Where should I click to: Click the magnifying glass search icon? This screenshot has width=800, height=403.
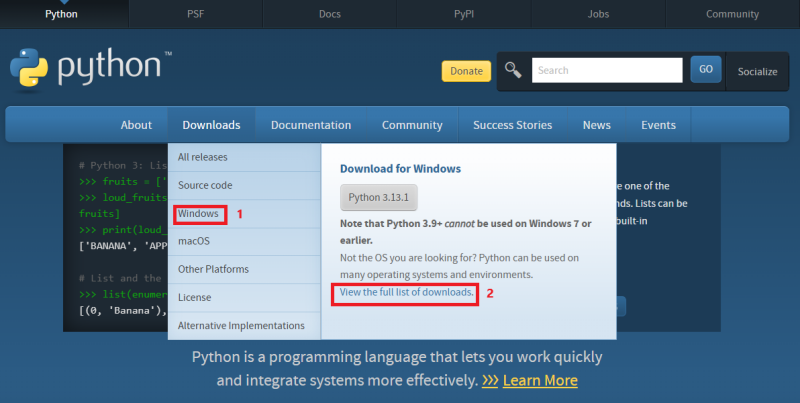pyautogui.click(x=513, y=70)
